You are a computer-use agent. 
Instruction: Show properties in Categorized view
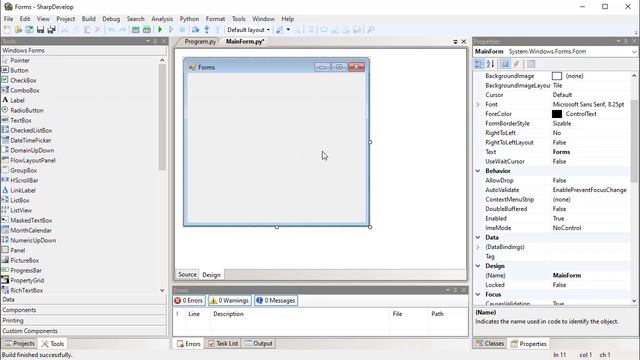coord(479,64)
